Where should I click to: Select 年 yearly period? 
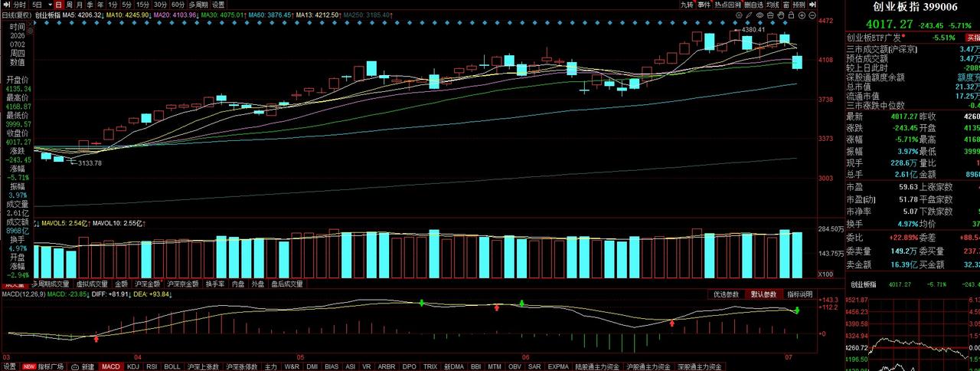(x=100, y=5)
